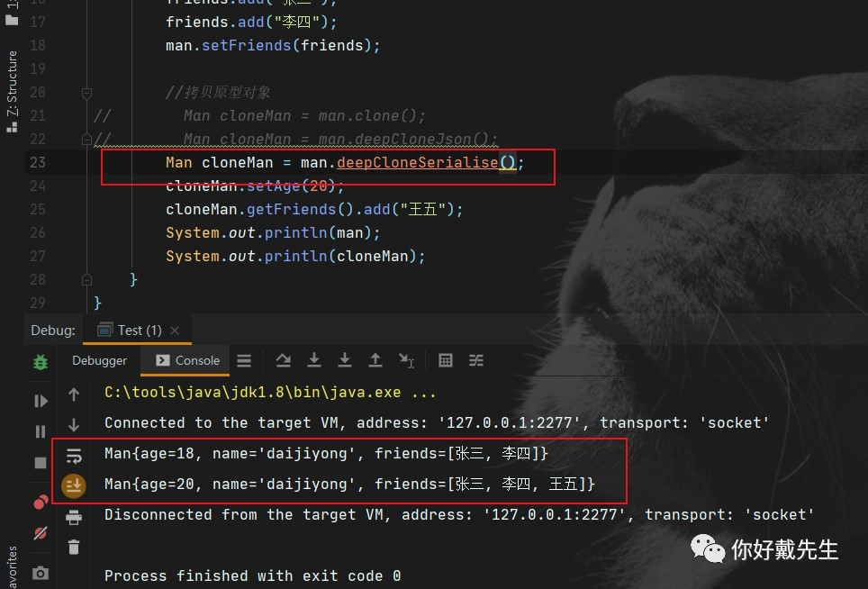Click 'Disconnected from the target VM' line

tap(459, 515)
